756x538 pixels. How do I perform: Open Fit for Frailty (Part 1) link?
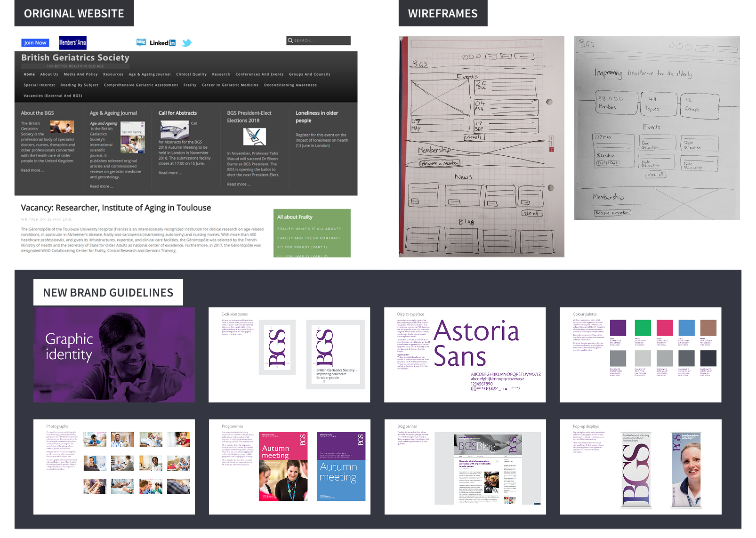tap(302, 247)
